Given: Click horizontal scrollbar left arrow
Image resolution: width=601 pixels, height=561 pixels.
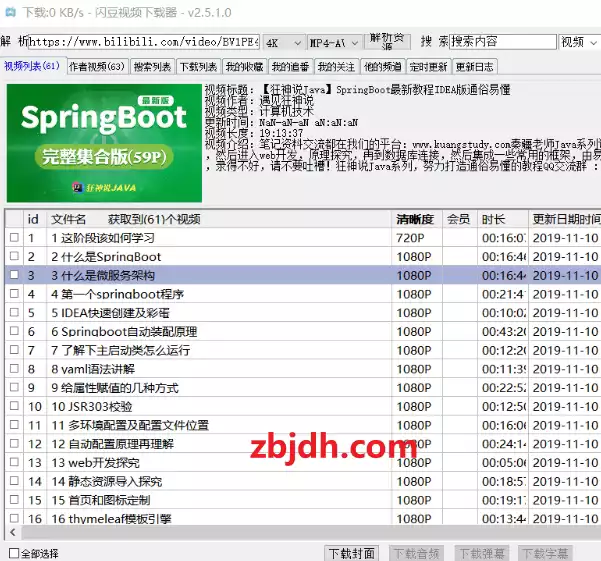Looking at the screenshot, I should [13, 532].
